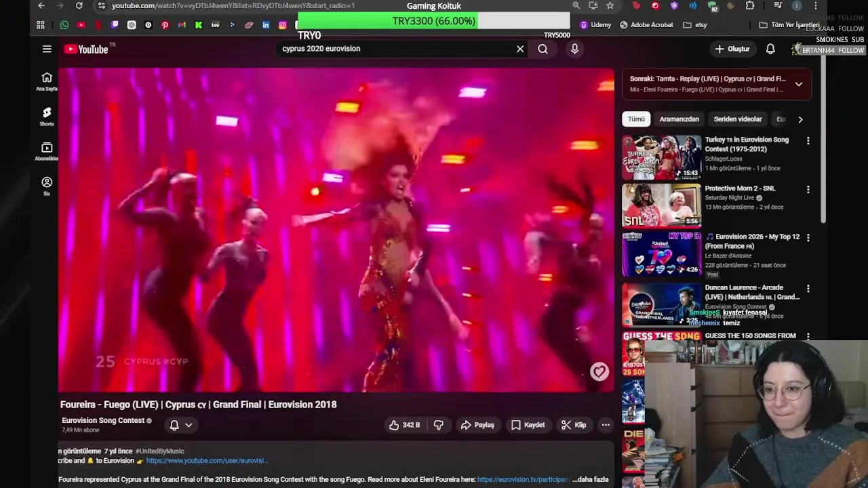Open options for Duncan Laurence Arcade video

[808, 289]
